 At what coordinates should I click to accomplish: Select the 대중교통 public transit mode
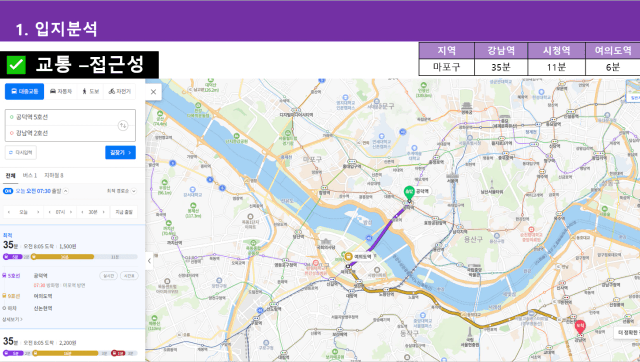tap(24, 91)
